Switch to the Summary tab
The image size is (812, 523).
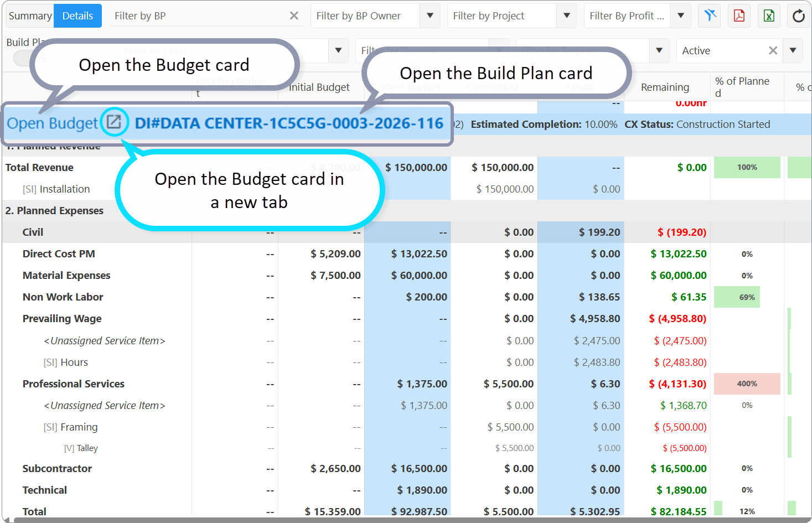click(30, 15)
